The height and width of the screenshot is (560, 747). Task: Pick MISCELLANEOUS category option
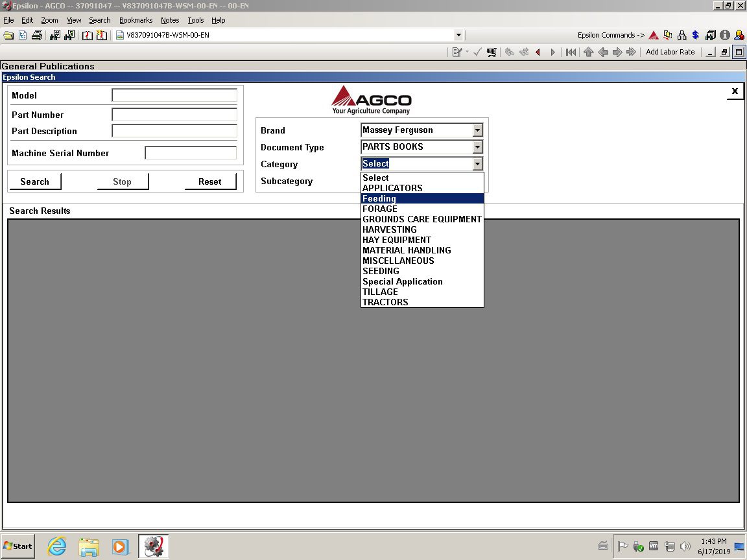[x=422, y=261]
